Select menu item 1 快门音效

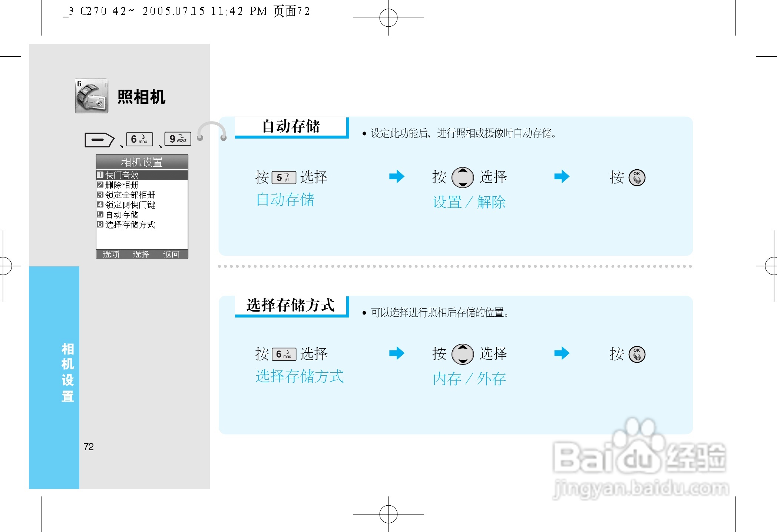point(142,175)
